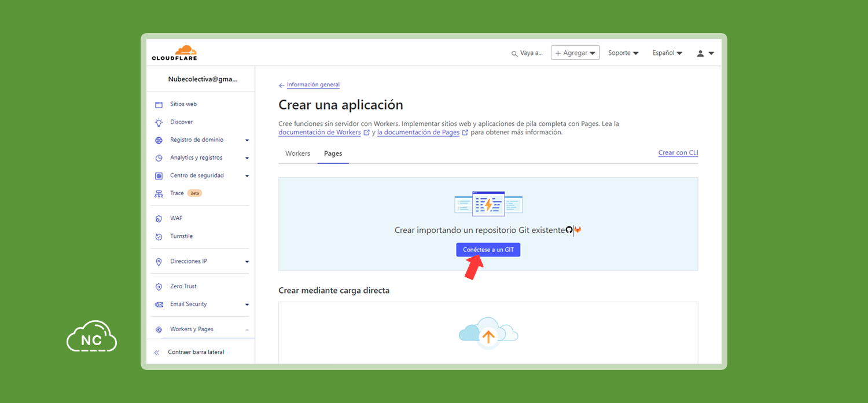The height and width of the screenshot is (403, 868).
Task: Open the Español language dropdown
Action: tap(667, 53)
